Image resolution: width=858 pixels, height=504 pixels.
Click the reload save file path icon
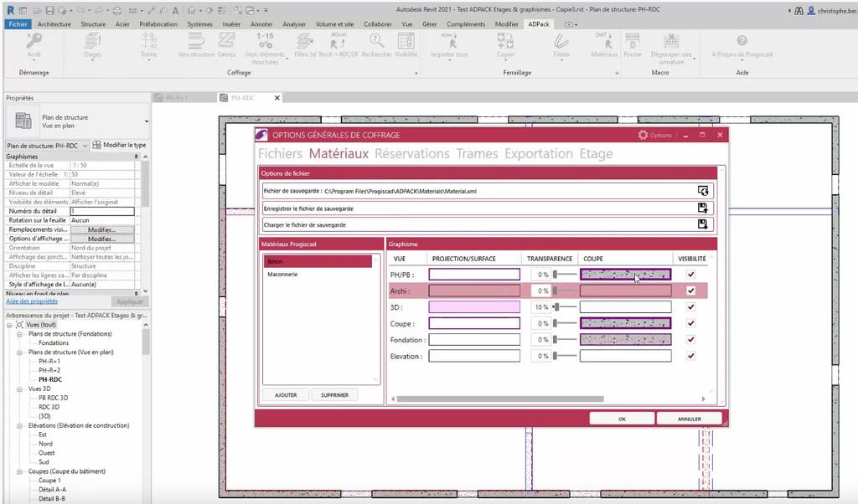(x=702, y=191)
